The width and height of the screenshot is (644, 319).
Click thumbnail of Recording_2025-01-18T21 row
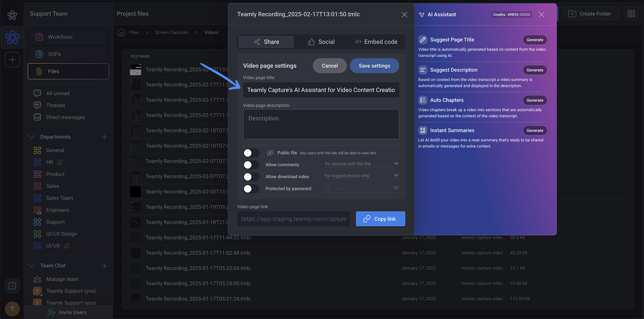(136, 222)
